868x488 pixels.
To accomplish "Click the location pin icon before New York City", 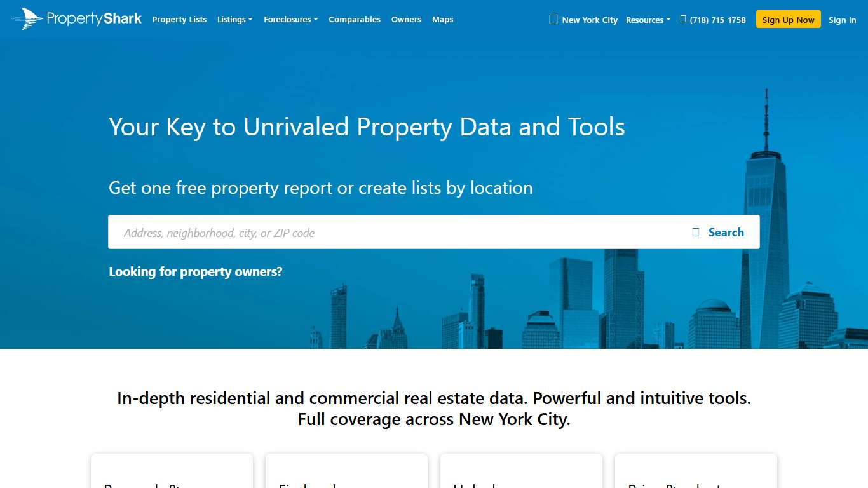I will 552,19.
